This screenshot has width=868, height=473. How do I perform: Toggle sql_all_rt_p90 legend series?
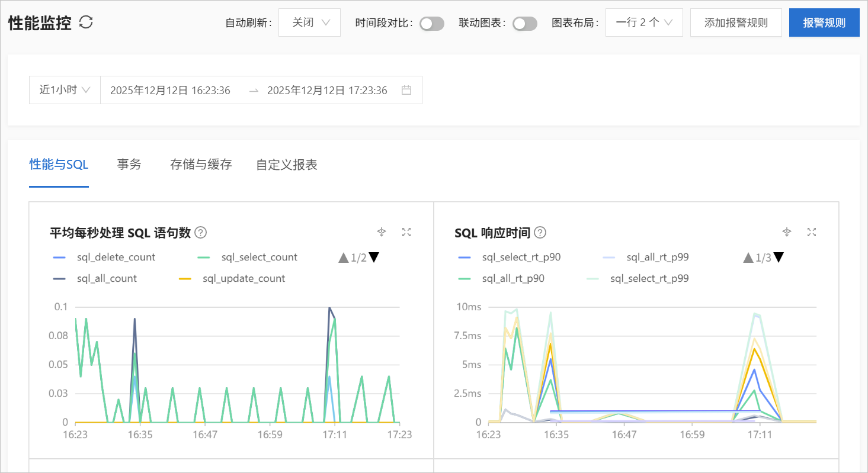501,278
